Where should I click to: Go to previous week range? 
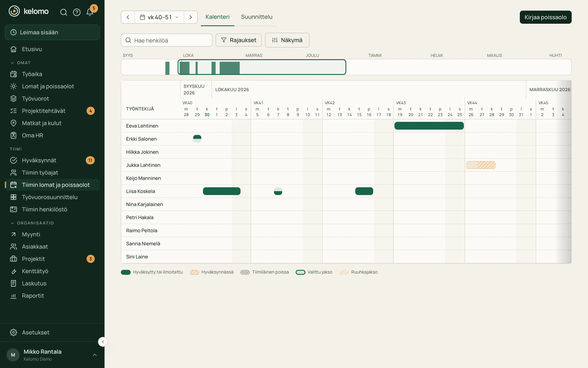[x=128, y=17]
